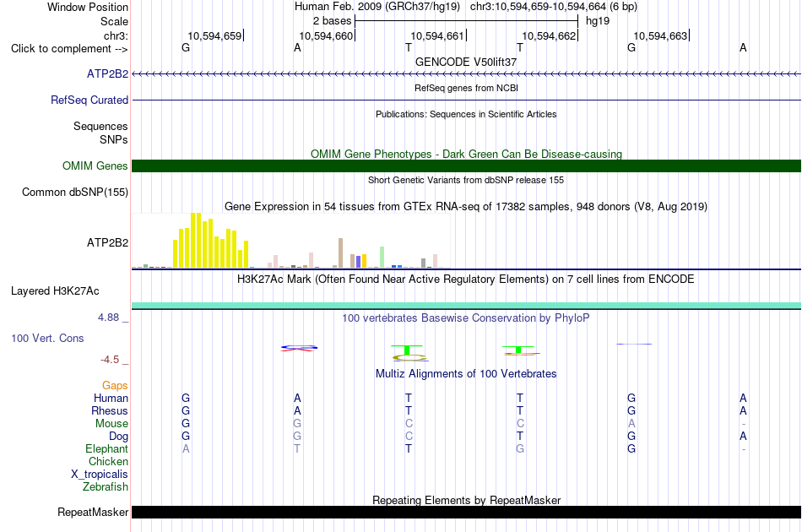Click the 'Rhesus' species row label

pos(110,410)
